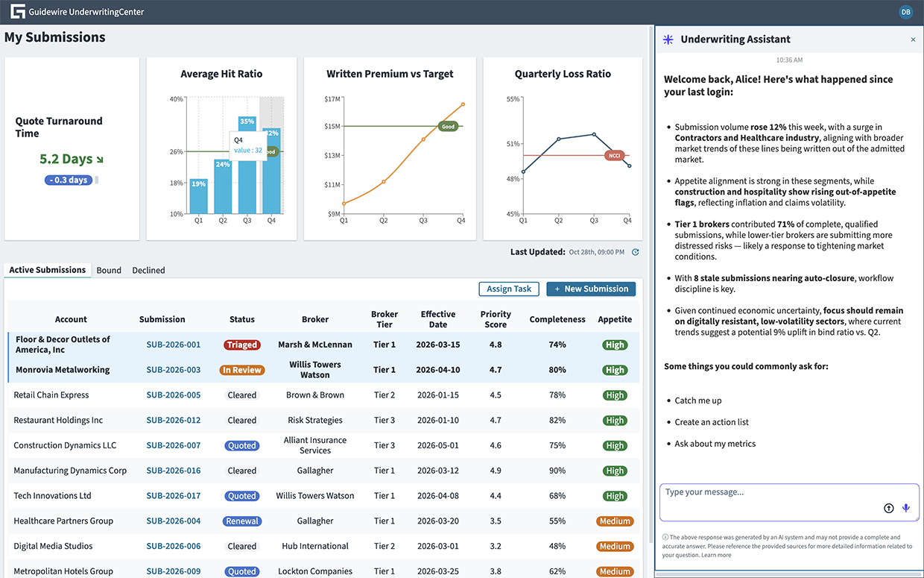
Task: Close the Underwriting Assistant panel
Action: [913, 40]
